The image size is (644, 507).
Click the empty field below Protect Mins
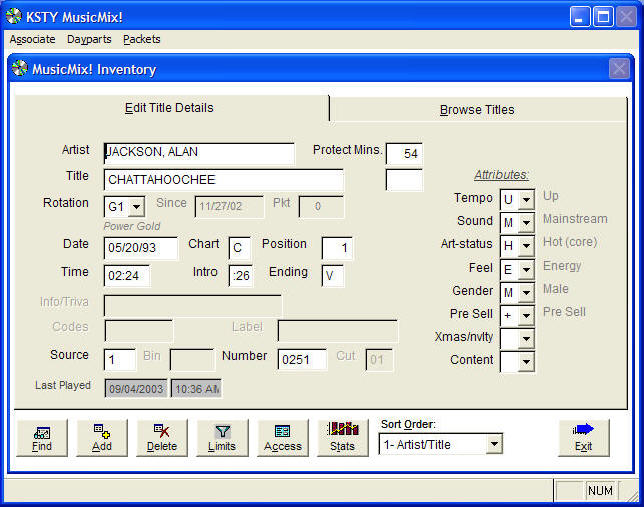pos(404,180)
